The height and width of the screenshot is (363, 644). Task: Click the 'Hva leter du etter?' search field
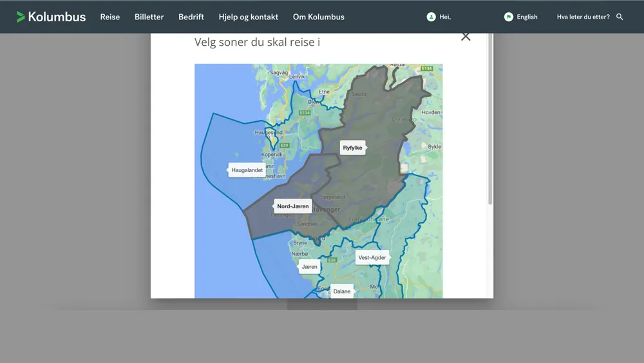pos(583,17)
